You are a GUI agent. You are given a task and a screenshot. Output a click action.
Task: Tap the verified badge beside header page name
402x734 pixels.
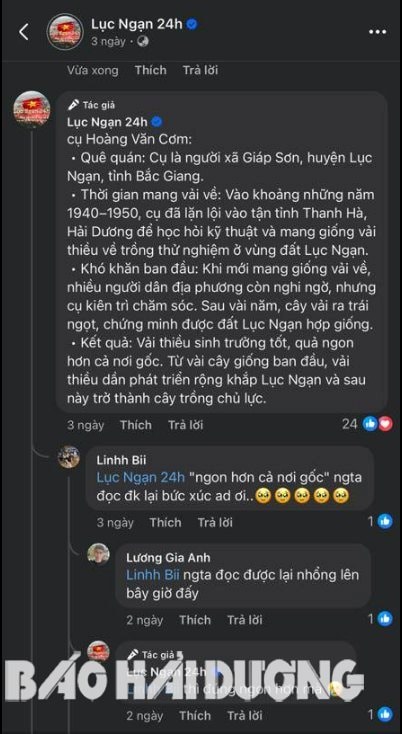(x=191, y=24)
